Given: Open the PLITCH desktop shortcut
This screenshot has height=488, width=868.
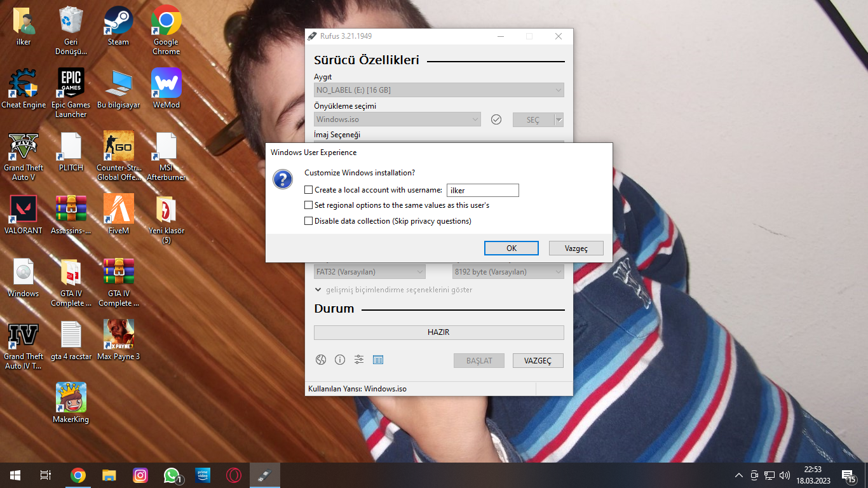Looking at the screenshot, I should (71, 146).
